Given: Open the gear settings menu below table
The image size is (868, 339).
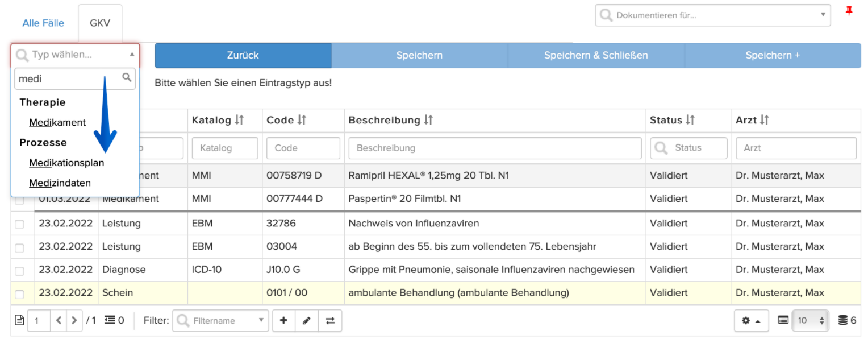Looking at the screenshot, I should coord(751,321).
